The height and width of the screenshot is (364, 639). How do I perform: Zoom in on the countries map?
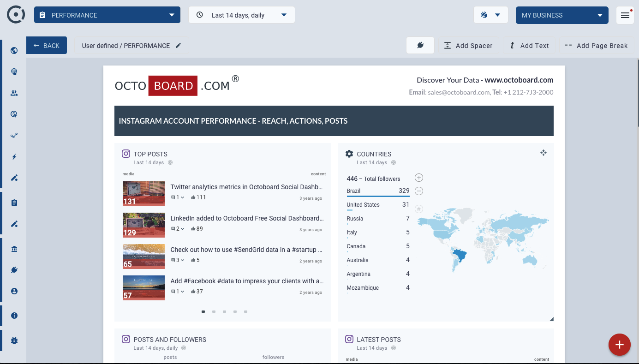[418, 178]
